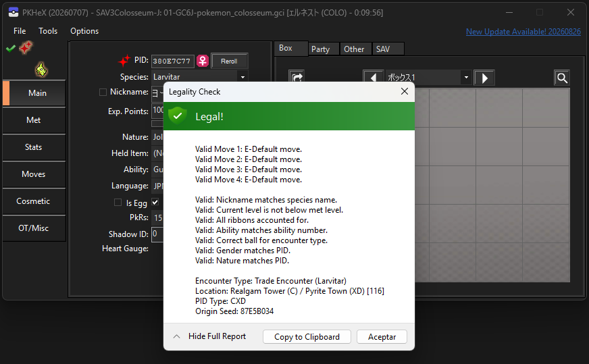The height and width of the screenshot is (364, 589).
Task: Select the Stats side tab
Action: (x=34, y=147)
